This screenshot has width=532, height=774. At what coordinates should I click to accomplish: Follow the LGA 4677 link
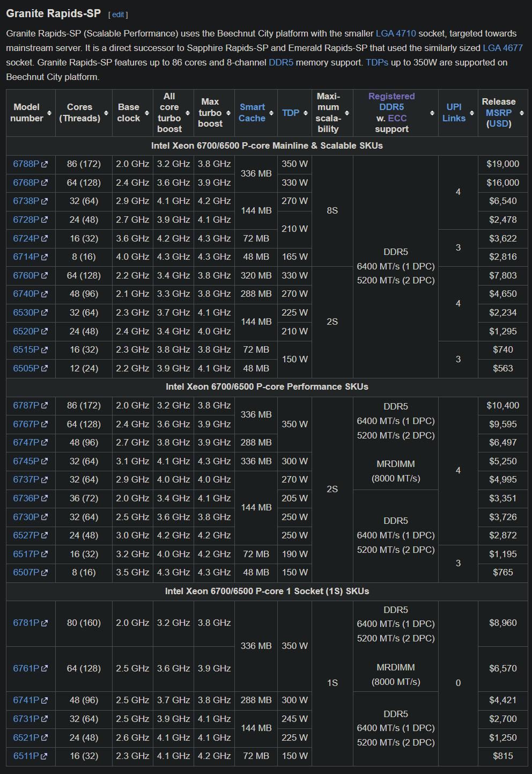tap(503, 48)
